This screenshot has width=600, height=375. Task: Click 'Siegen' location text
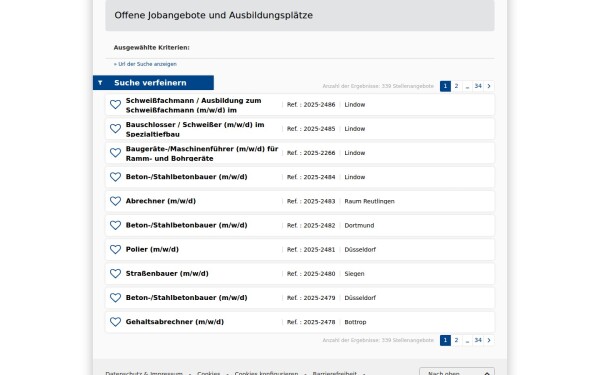(354, 274)
